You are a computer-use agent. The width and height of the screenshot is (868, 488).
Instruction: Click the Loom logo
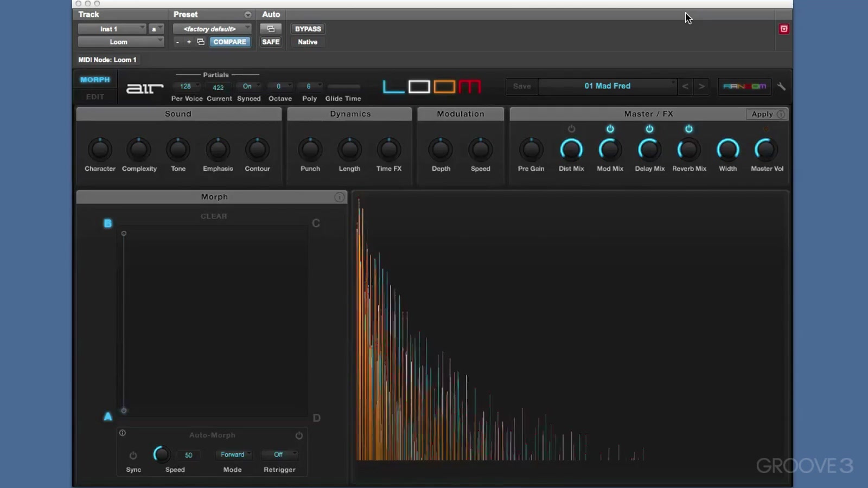431,87
